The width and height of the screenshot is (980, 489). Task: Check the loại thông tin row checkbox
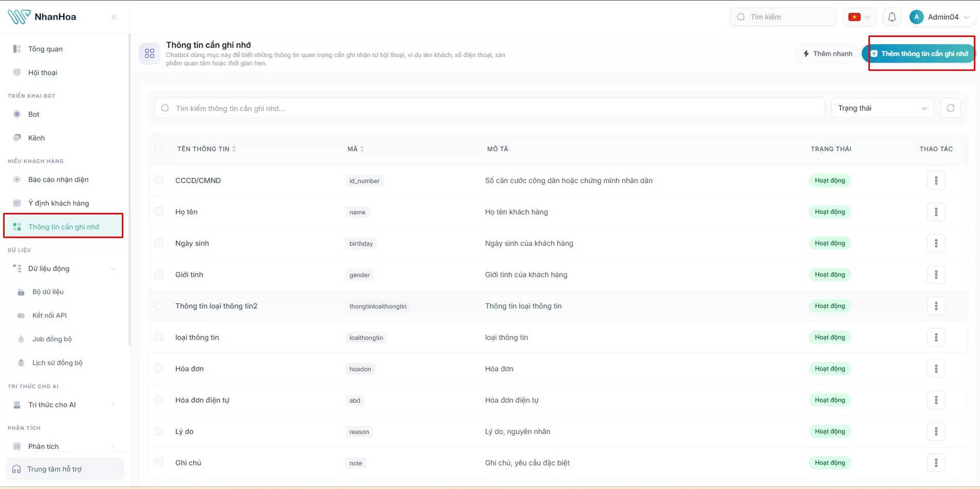click(159, 337)
